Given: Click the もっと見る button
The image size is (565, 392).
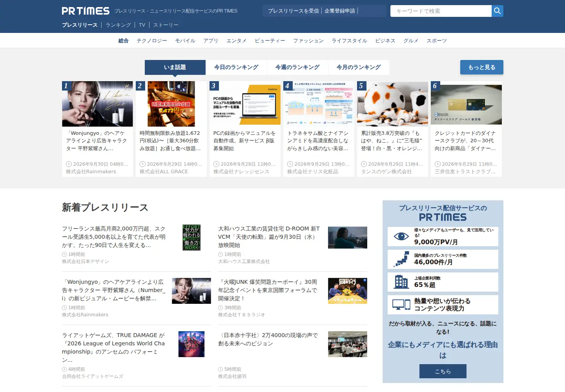Looking at the screenshot, I should coord(482,67).
